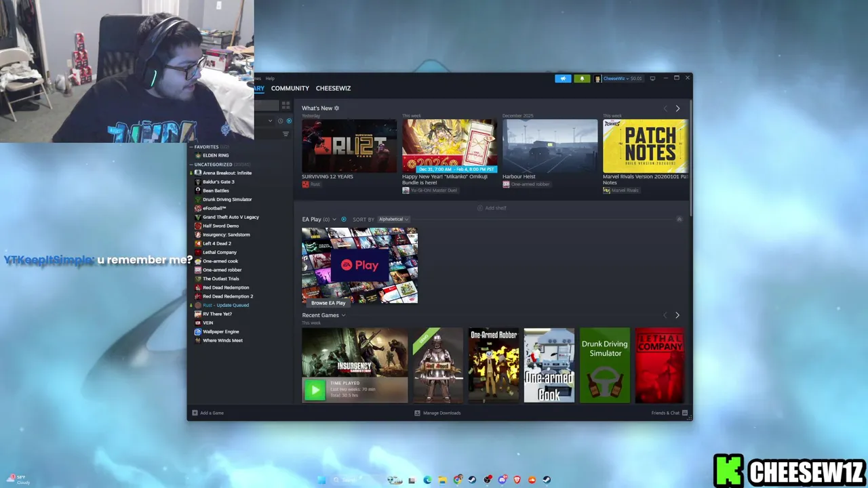Image resolution: width=868 pixels, height=488 pixels.
Task: Click Browse EA Play button
Action: coord(328,302)
